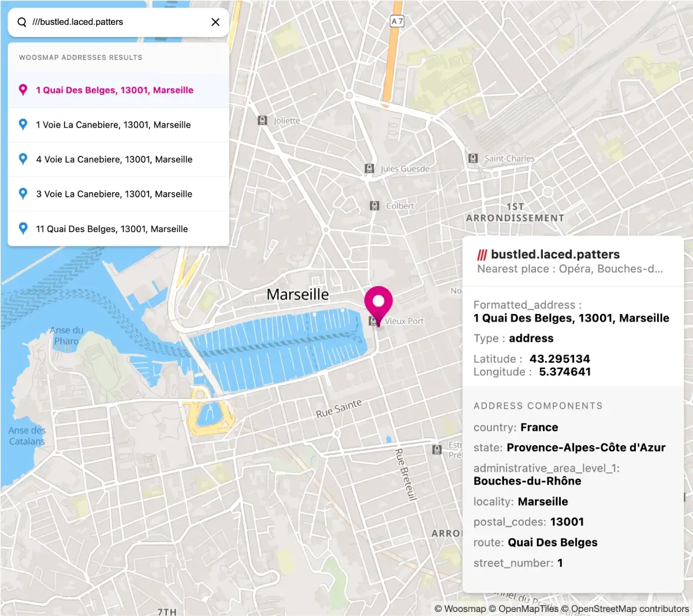
Task: Open the OpenStreetMap contributors attribution link
Action: [x=625, y=608]
